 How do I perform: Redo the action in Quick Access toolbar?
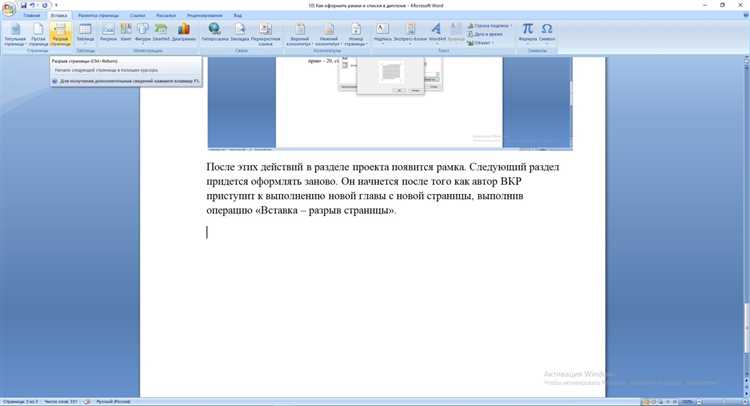(x=44, y=5)
